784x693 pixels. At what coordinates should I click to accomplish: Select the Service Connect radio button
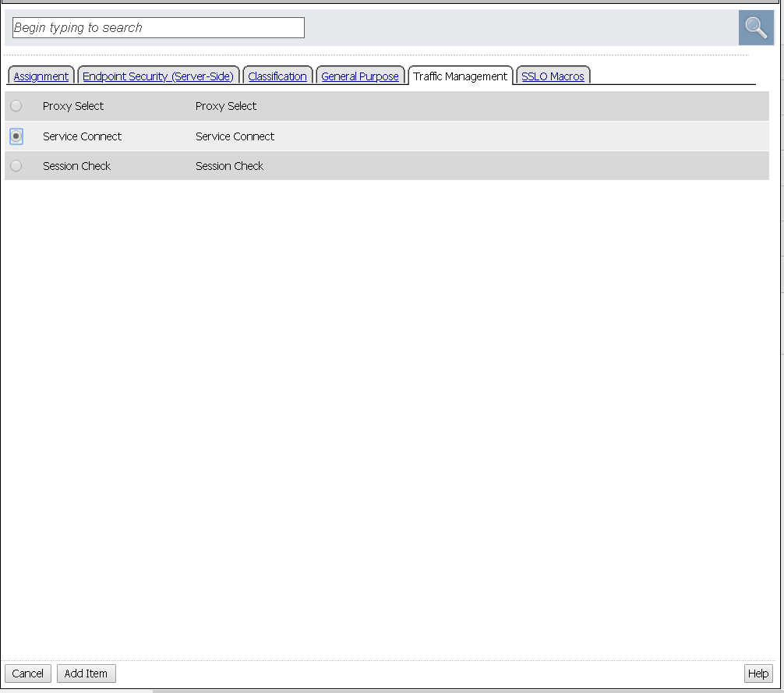coord(16,136)
